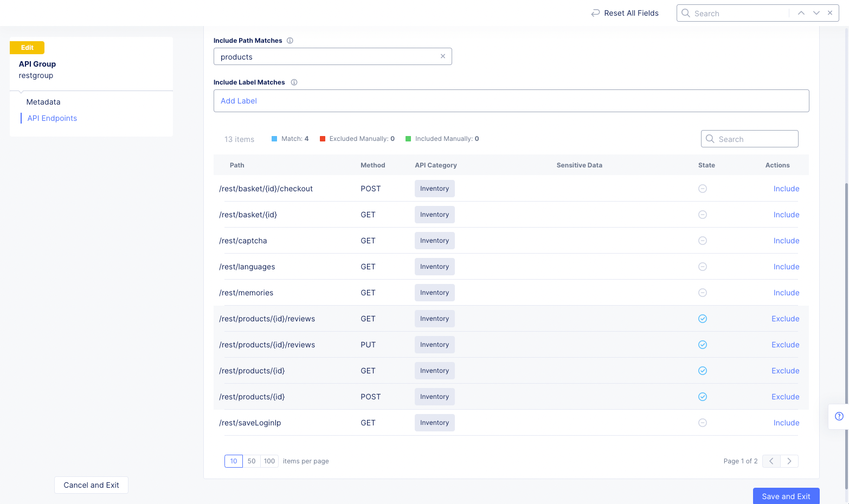Image resolution: width=849 pixels, height=504 pixels.
Task: Clear the top search field
Action: point(830,12)
